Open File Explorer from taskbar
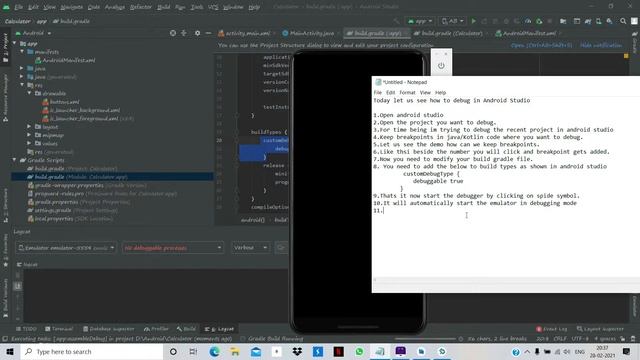Image resolution: width=640 pixels, height=360 pixels. click(235, 351)
